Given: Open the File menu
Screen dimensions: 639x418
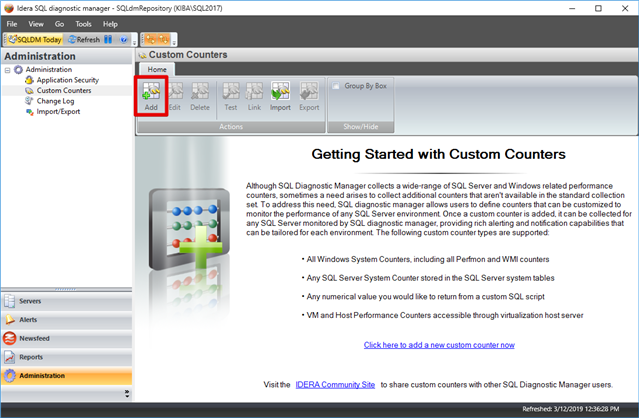Looking at the screenshot, I should coord(12,24).
